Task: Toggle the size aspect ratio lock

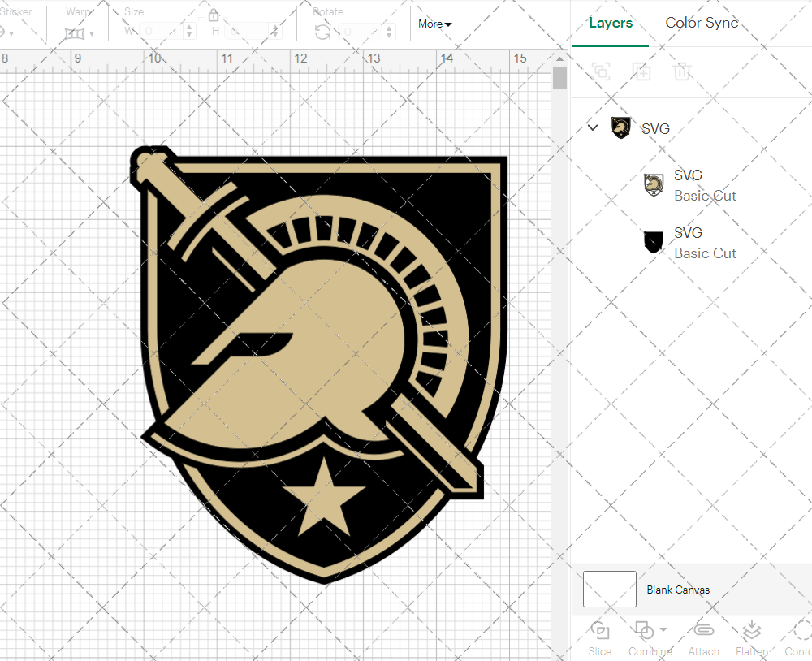Action: click(x=213, y=15)
